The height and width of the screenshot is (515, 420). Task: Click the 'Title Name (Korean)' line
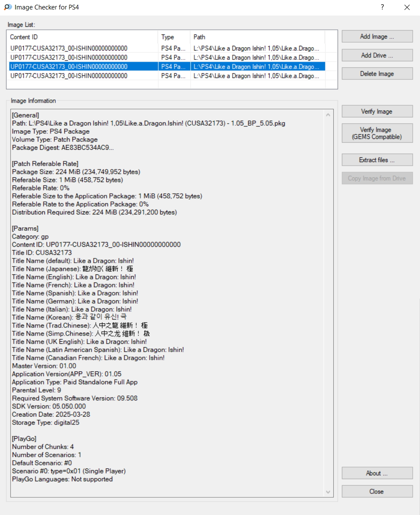(x=69, y=317)
